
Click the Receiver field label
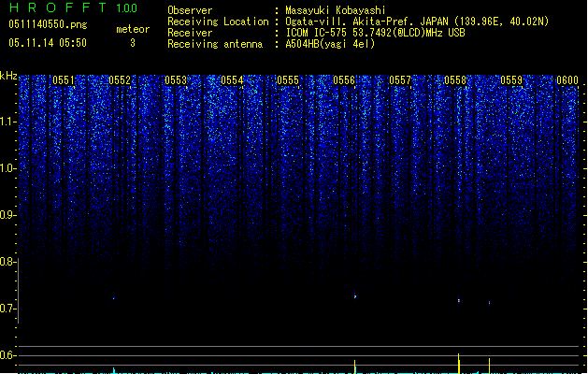(190, 33)
